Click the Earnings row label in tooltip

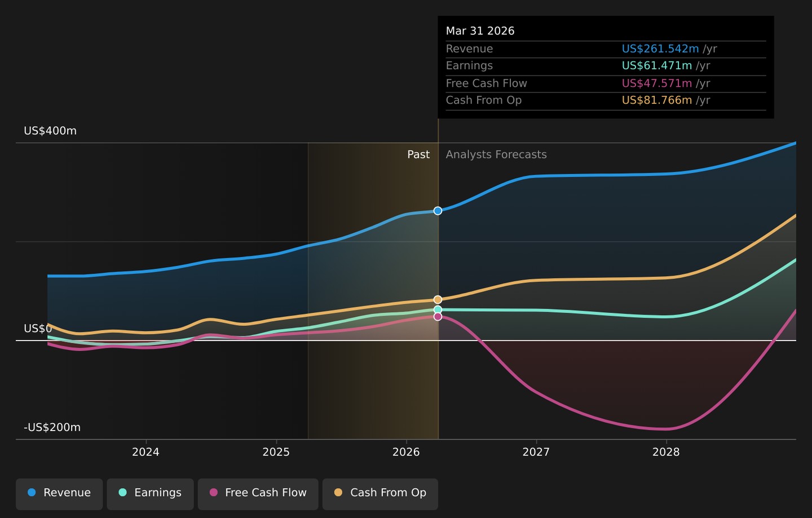469,65
